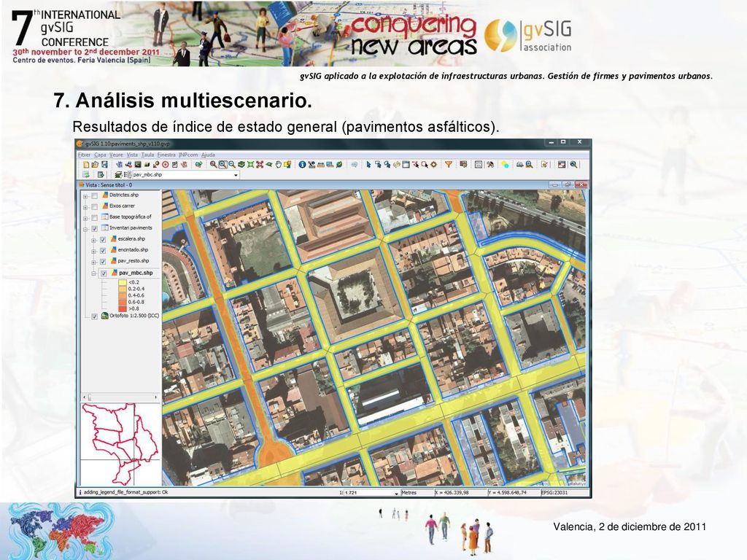The width and height of the screenshot is (747, 560).
Task: Click the hammer tools icon
Action: [489, 165]
